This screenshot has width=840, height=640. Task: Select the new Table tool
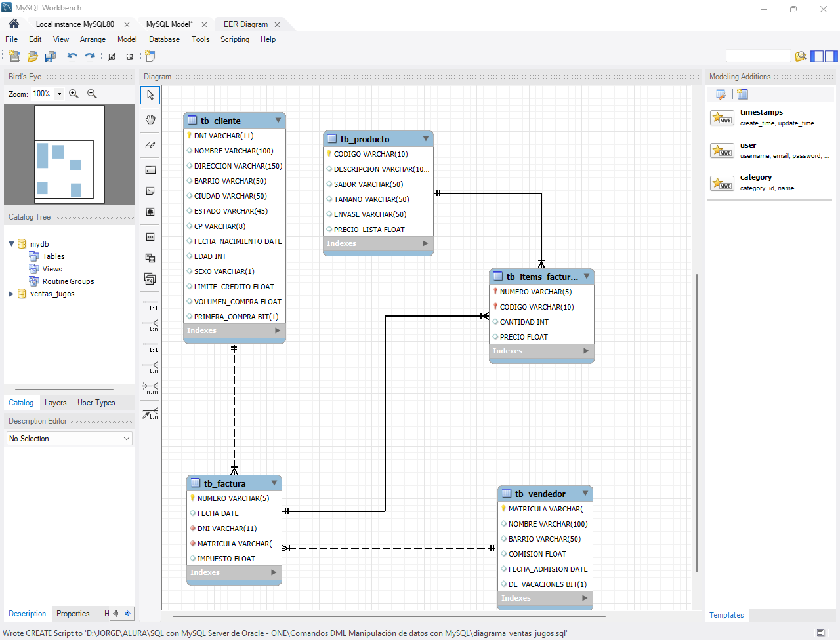tap(150, 237)
